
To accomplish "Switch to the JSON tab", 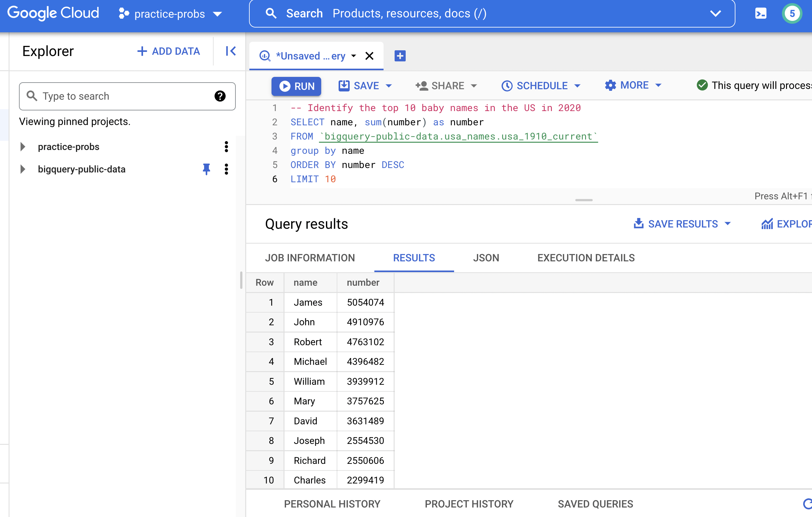I will (486, 258).
